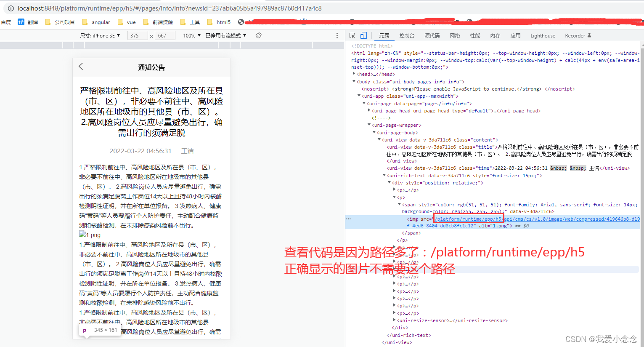Collapse the uni-view content node
644x347 pixels.
[379, 140]
